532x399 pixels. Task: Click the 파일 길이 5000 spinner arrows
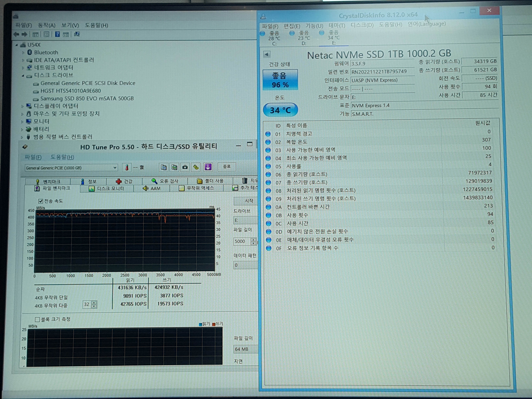tap(253, 241)
